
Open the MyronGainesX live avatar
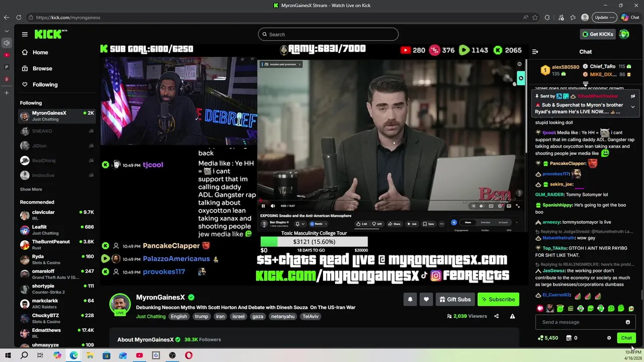pos(120,304)
